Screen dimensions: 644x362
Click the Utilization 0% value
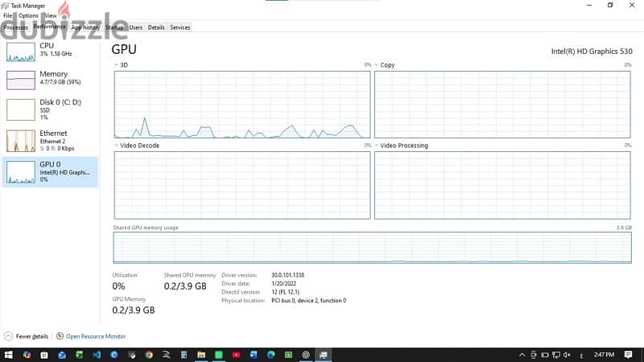coord(118,286)
